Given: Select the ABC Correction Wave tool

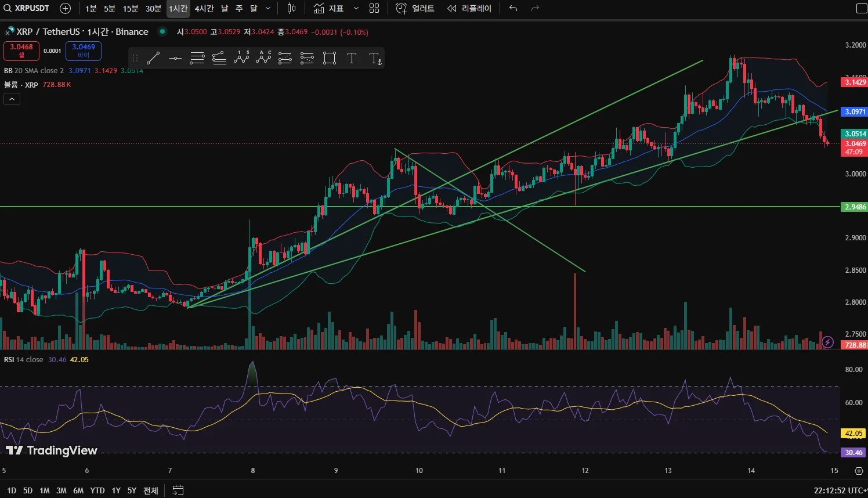Looking at the screenshot, I should point(263,58).
